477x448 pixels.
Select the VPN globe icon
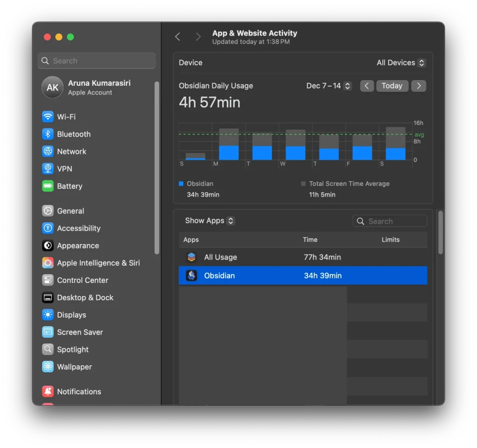pos(48,169)
